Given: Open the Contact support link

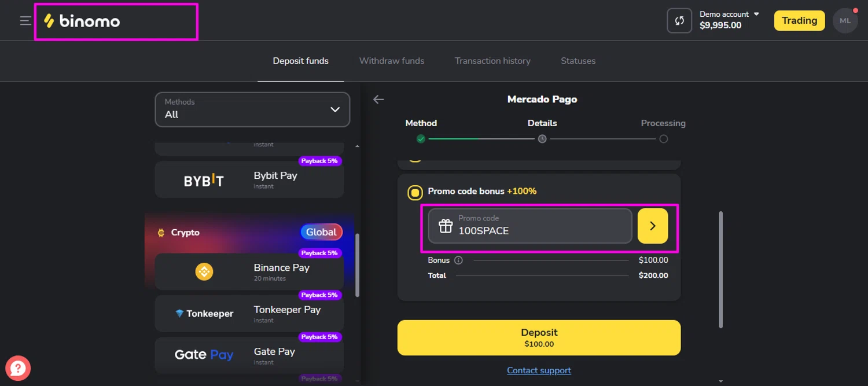Looking at the screenshot, I should click(539, 370).
